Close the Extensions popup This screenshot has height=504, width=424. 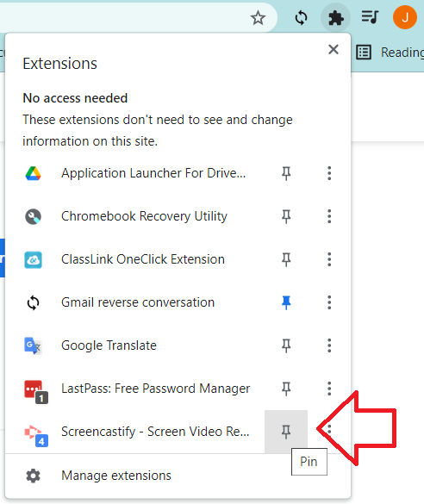pyautogui.click(x=334, y=49)
